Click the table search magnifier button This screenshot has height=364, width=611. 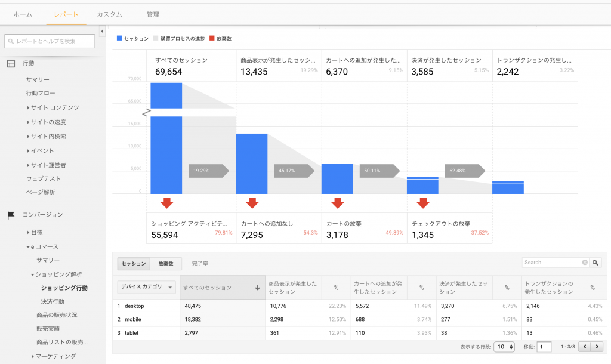click(x=596, y=263)
